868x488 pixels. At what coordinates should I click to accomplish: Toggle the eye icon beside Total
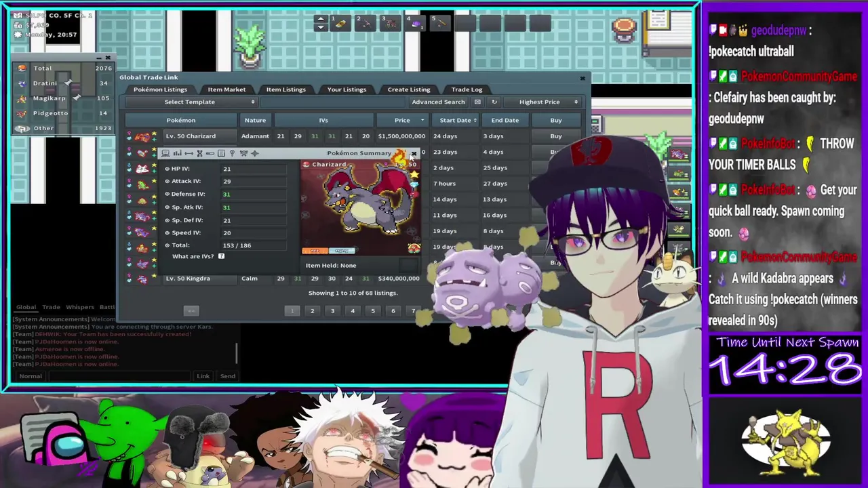[x=167, y=245]
